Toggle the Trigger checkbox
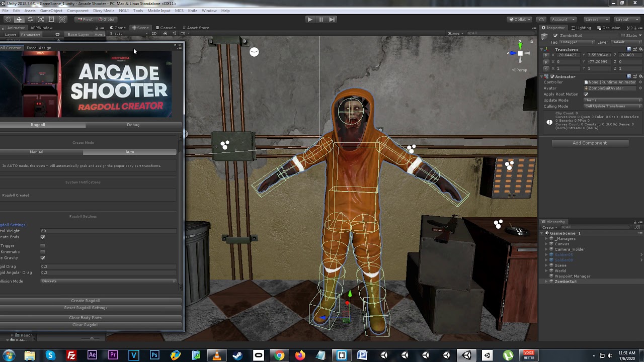The height and width of the screenshot is (362, 644). pyautogui.click(x=43, y=246)
